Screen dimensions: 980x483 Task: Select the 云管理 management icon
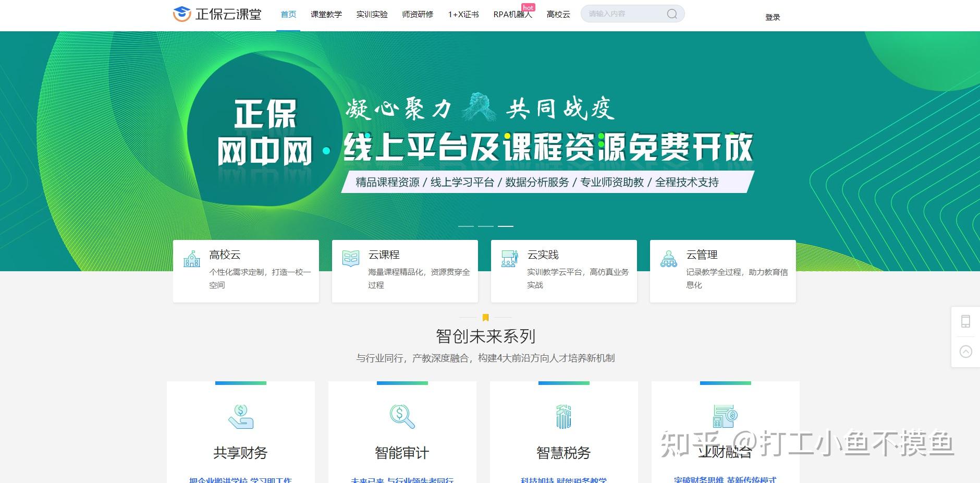point(669,258)
